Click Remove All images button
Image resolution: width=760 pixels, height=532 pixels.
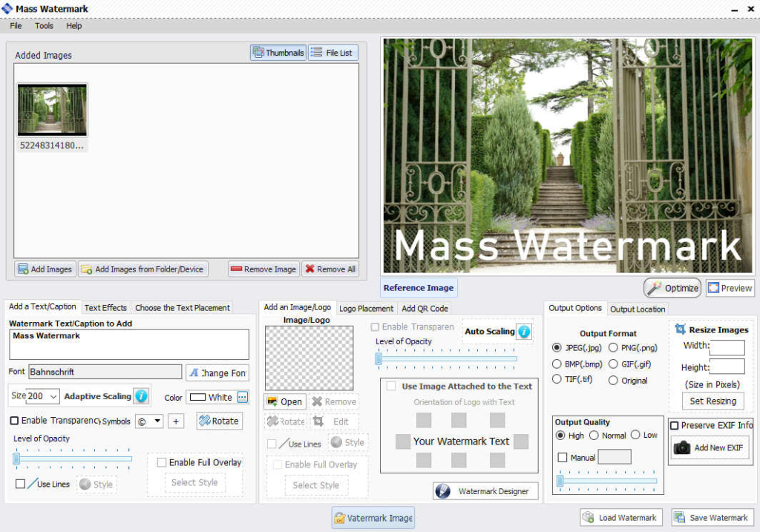tap(330, 269)
